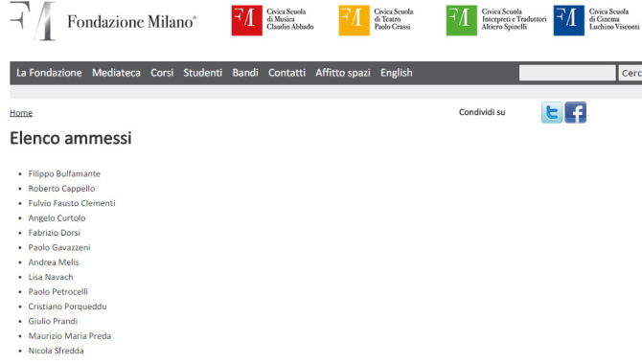Select the name Maurizio Maria Preda
The image size is (642, 364).
[70, 336]
